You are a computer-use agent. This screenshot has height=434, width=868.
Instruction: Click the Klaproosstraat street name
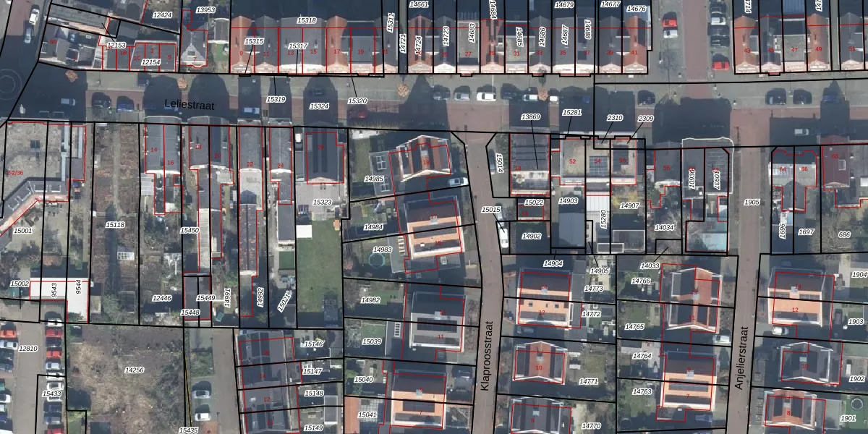(x=485, y=357)
